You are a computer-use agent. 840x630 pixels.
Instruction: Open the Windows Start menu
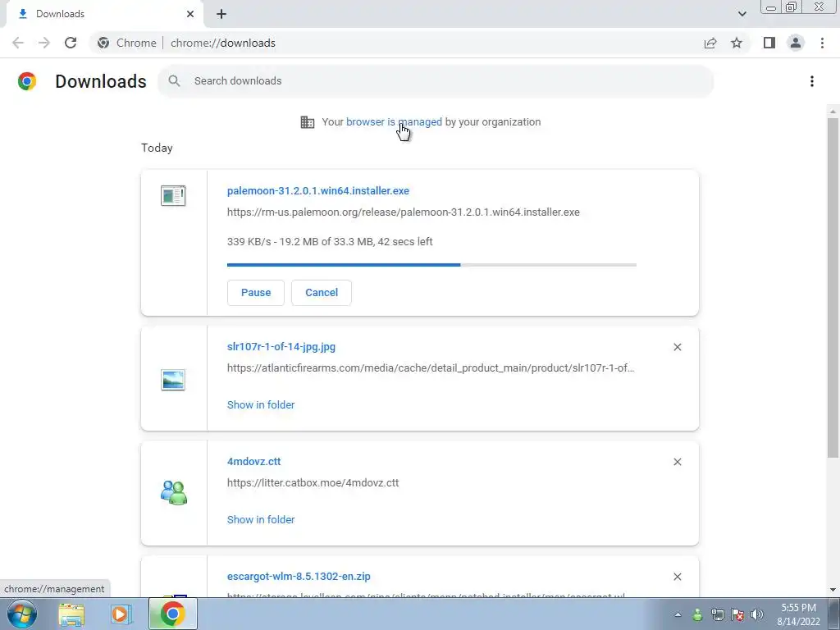(22, 614)
